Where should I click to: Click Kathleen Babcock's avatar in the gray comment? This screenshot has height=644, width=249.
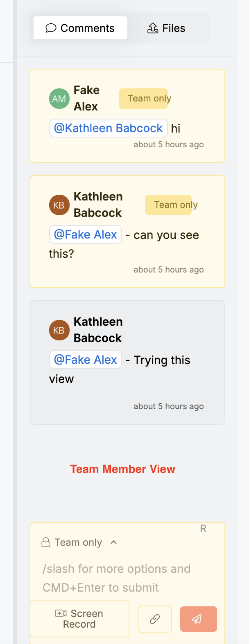[59, 330]
